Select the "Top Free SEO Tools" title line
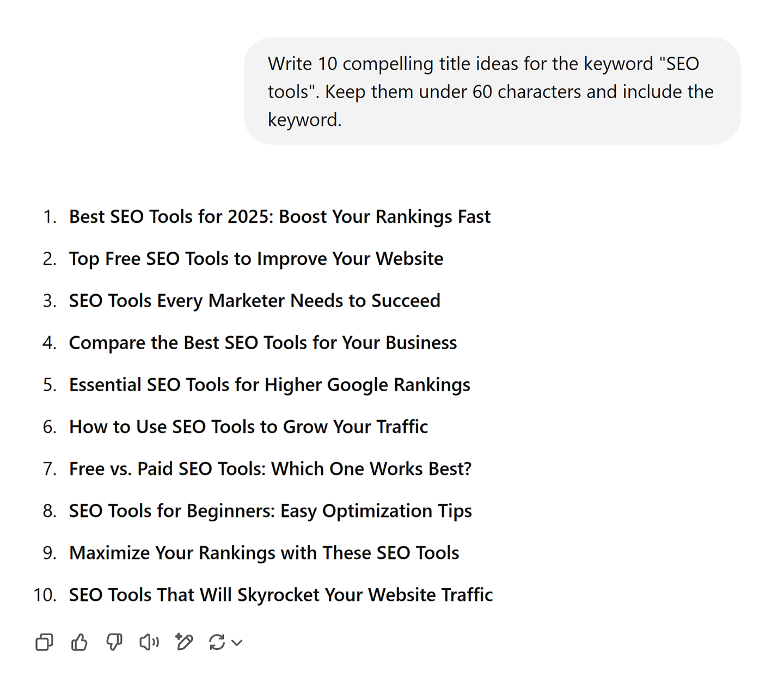784x688 pixels. point(256,259)
